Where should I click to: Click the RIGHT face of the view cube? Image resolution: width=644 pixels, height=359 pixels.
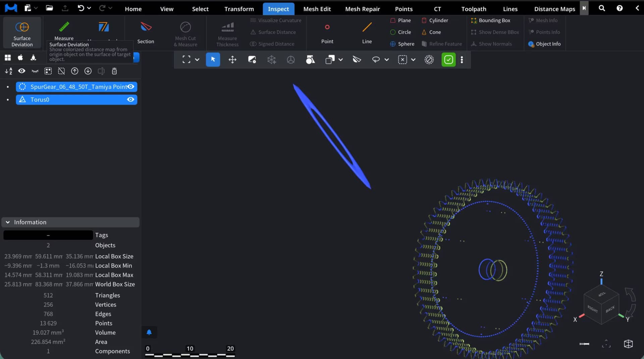(593, 309)
